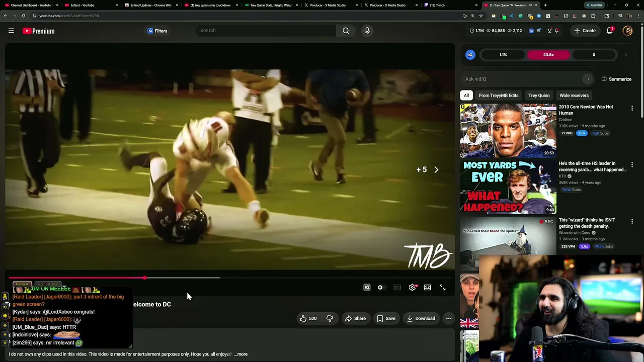Viewport: 644px width, 362px height.
Task: Go to YouTube Premium home logo
Action: click(x=38, y=31)
